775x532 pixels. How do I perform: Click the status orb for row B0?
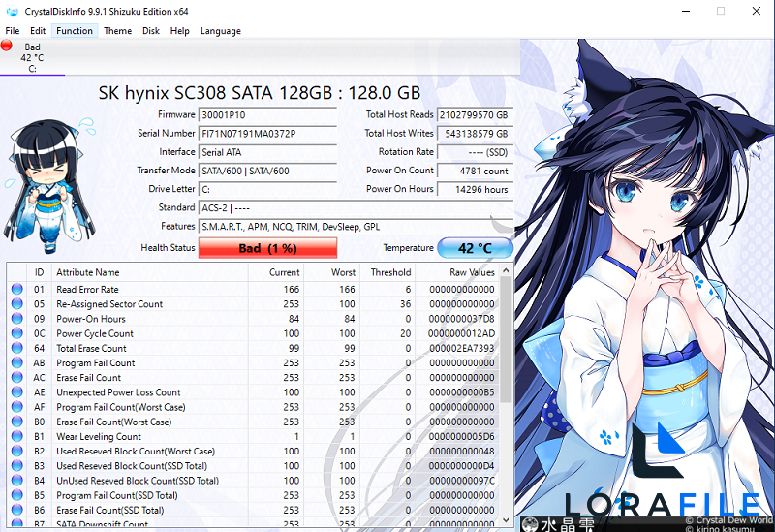point(17,422)
